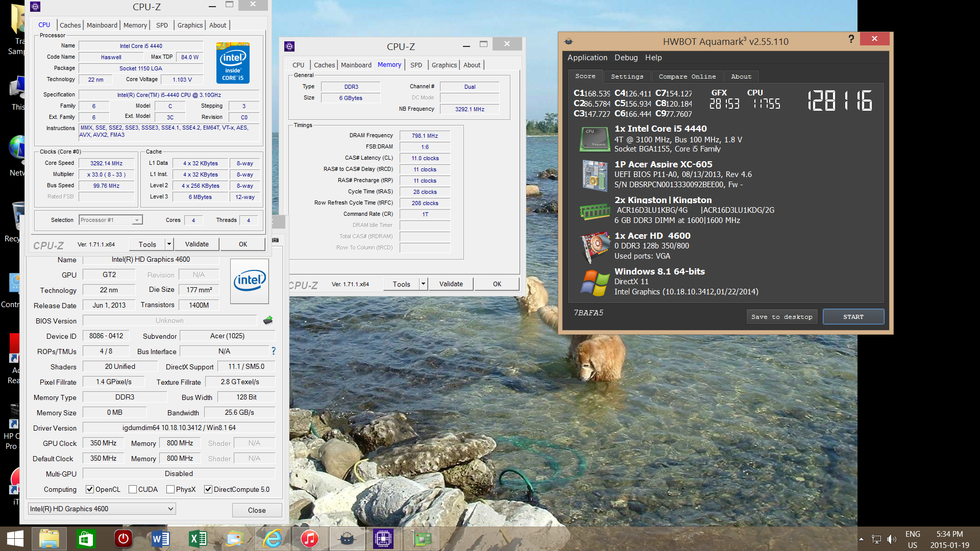980x551 pixels.
Task: Open the Application menu in Aquamark
Action: coord(587,58)
